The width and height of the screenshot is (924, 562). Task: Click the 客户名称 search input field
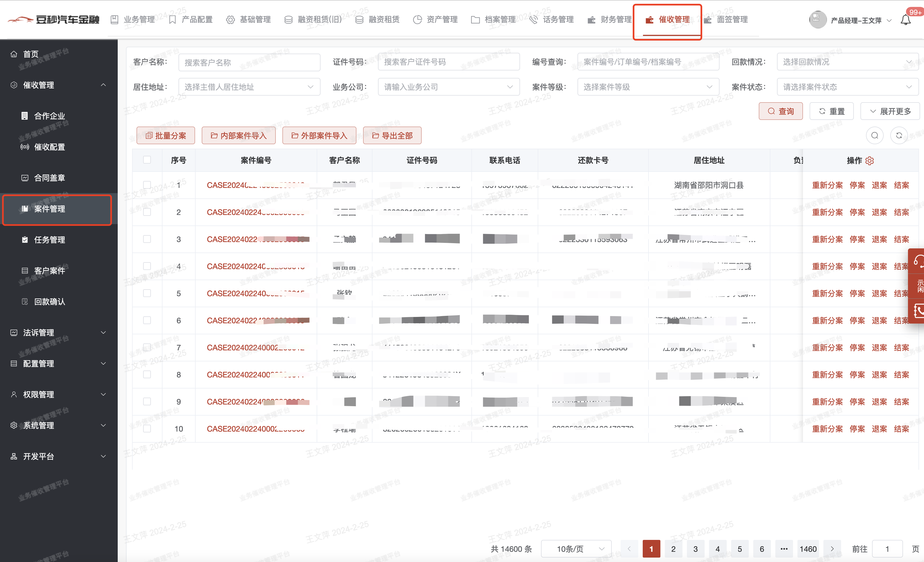tap(249, 62)
